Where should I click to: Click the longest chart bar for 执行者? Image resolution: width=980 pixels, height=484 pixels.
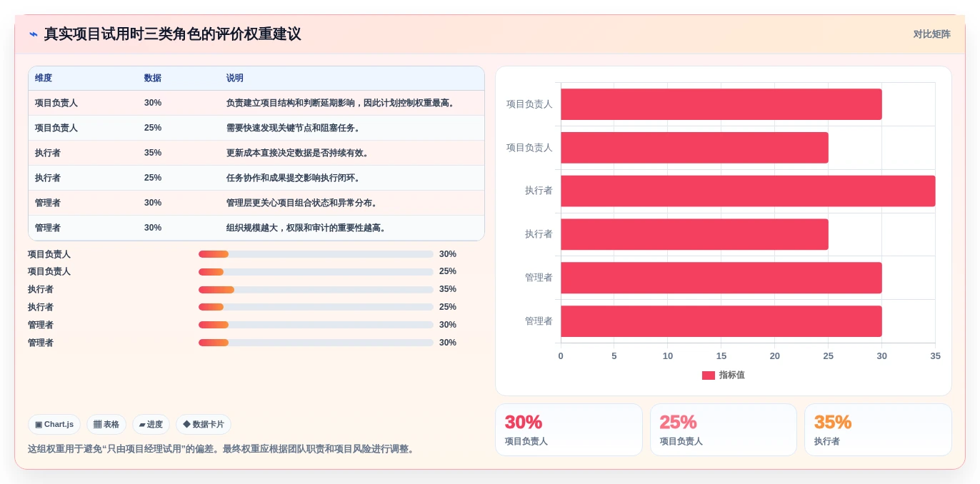tap(748, 191)
